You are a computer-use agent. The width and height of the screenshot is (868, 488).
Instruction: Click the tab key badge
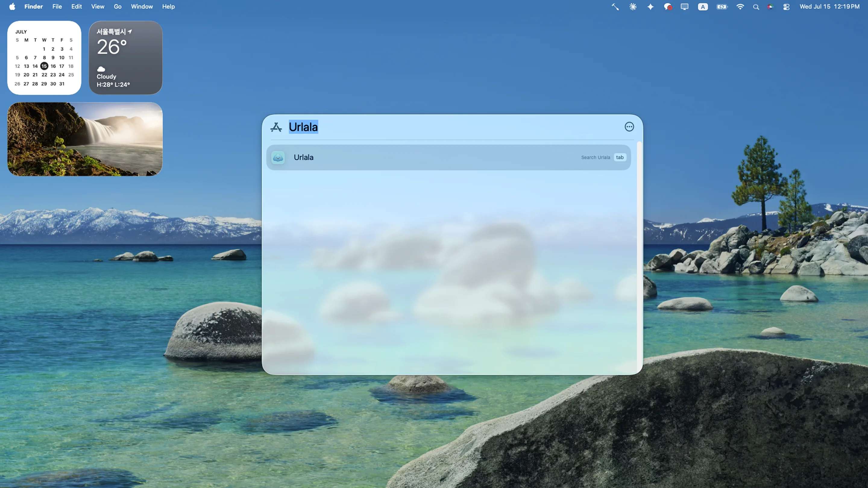point(620,157)
